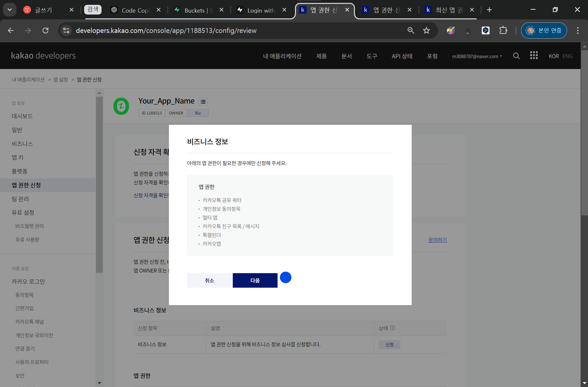588x387 pixels.
Task: Open 사용자 프로퍼티 in sidebar
Action: 32,362
